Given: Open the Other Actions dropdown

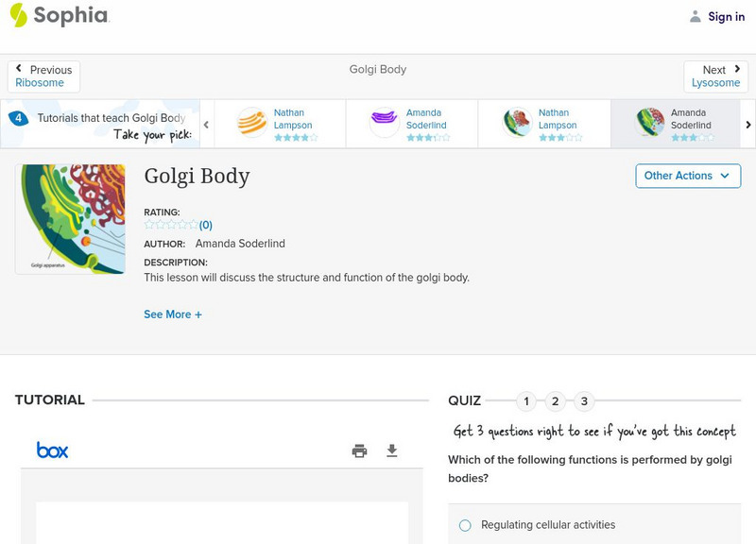Looking at the screenshot, I should coord(687,176).
